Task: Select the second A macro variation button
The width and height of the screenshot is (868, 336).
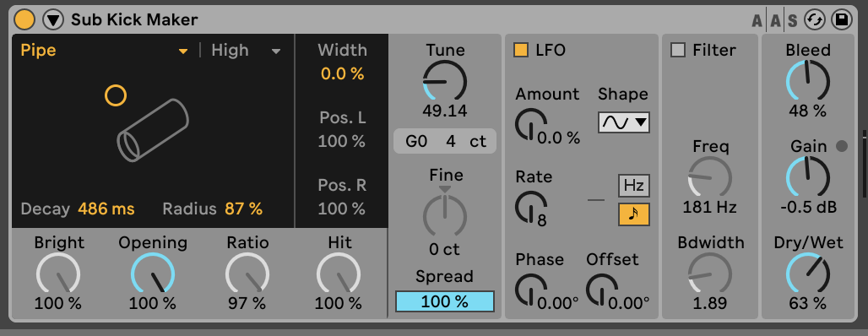Action: (x=776, y=21)
